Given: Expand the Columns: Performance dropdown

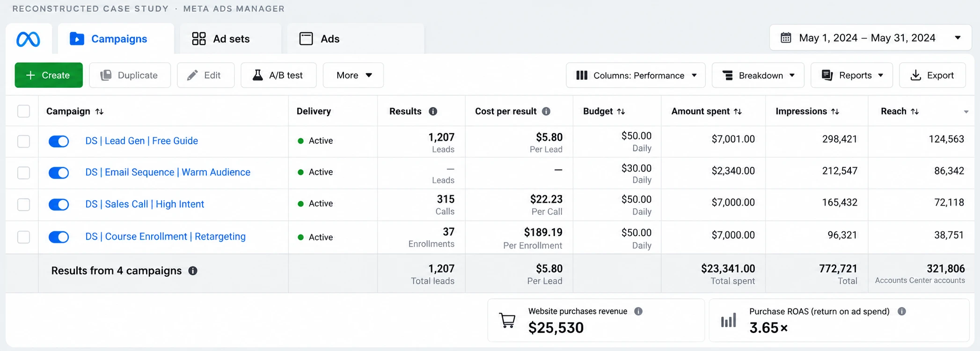Looking at the screenshot, I should 636,75.
